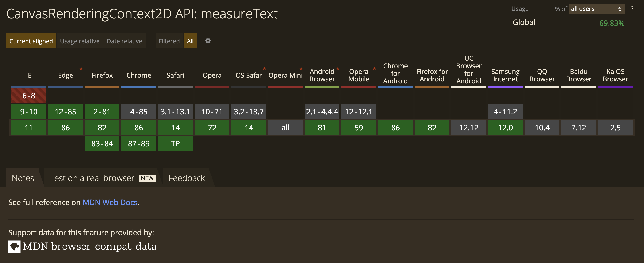Click the asterisk next to Android Browser
The width and height of the screenshot is (644, 263).
[338, 68]
